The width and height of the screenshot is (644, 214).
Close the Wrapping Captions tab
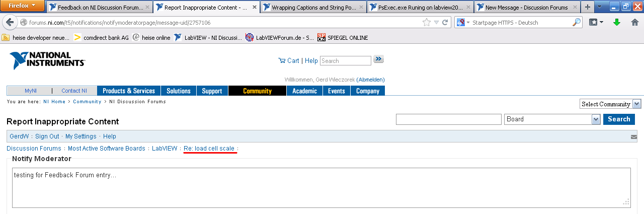pos(361,8)
